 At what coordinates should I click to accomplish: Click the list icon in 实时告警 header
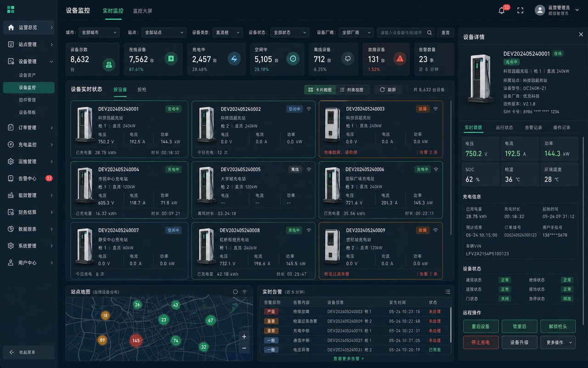pos(447,292)
